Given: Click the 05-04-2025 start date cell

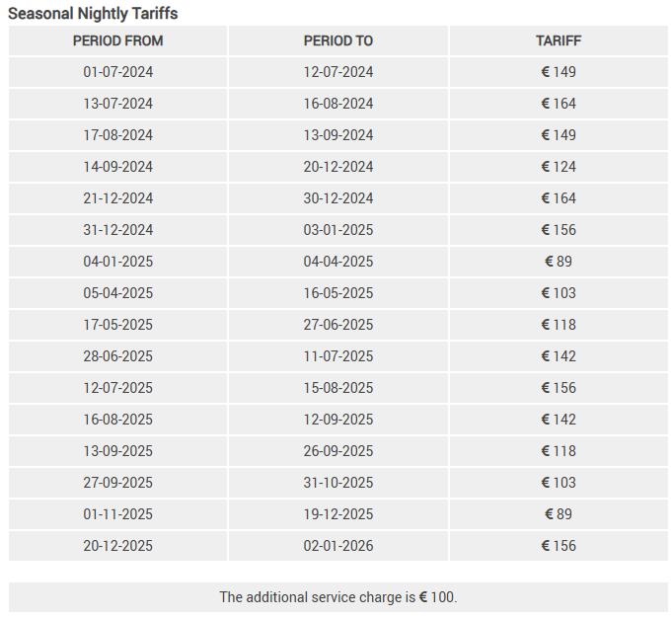Looking at the screenshot, I should click(x=118, y=293).
